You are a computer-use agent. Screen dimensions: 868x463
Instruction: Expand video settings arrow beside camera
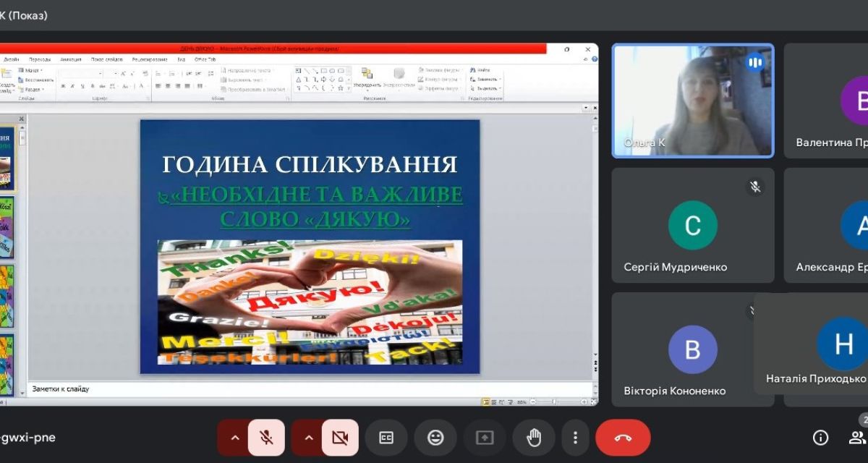(x=309, y=438)
